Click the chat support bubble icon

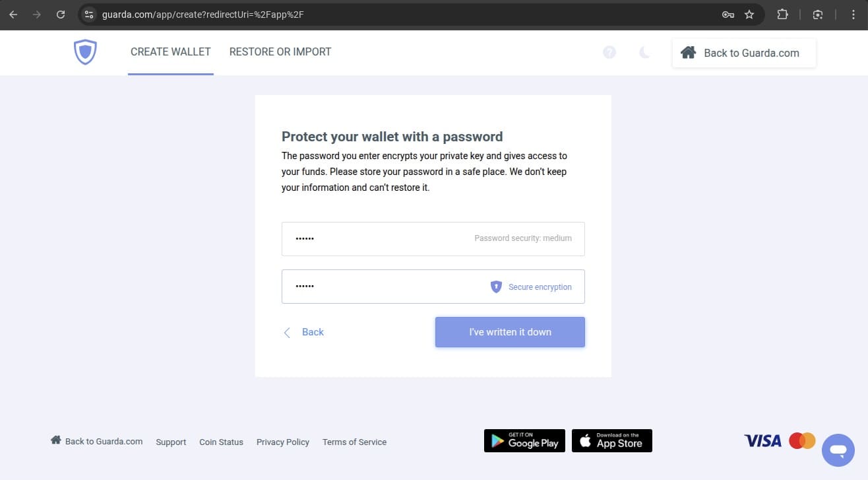838,450
